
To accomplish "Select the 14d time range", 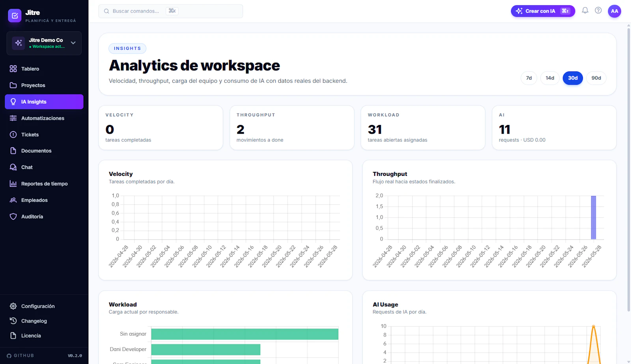I will (x=550, y=78).
